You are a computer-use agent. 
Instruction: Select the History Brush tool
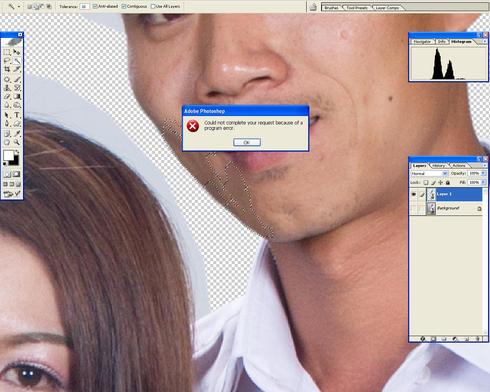(17, 88)
